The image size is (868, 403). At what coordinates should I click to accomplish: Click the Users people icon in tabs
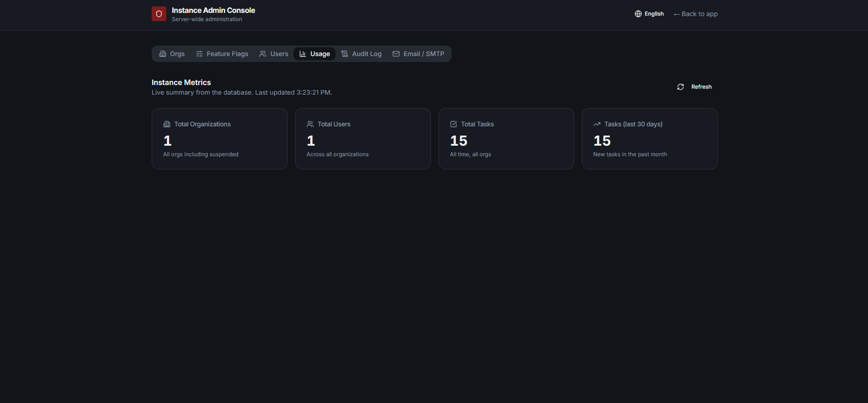263,54
